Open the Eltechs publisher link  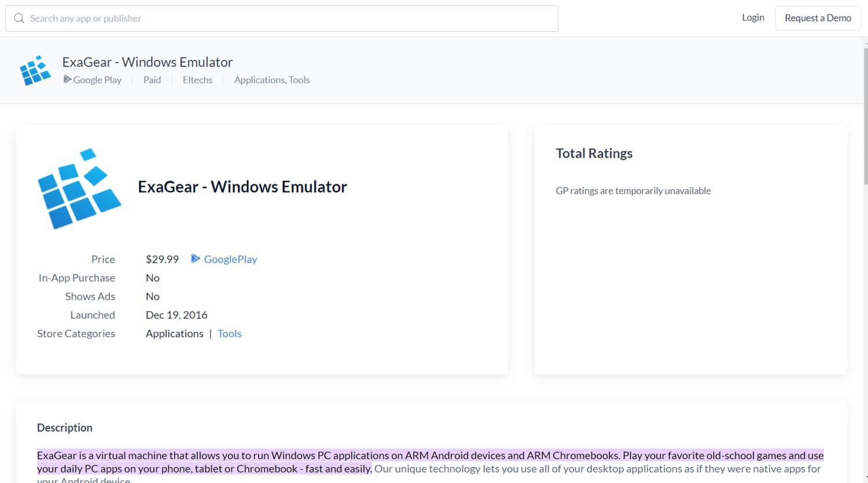(197, 80)
